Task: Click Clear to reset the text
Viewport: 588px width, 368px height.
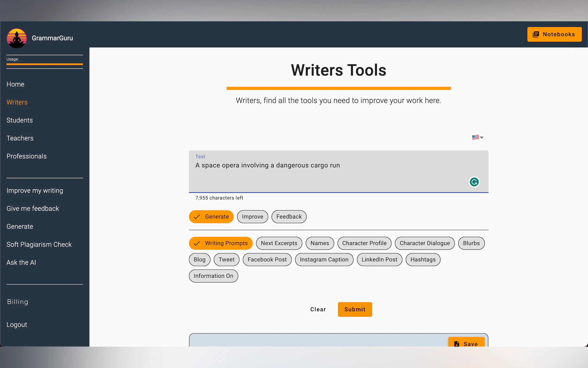Action: pos(318,309)
